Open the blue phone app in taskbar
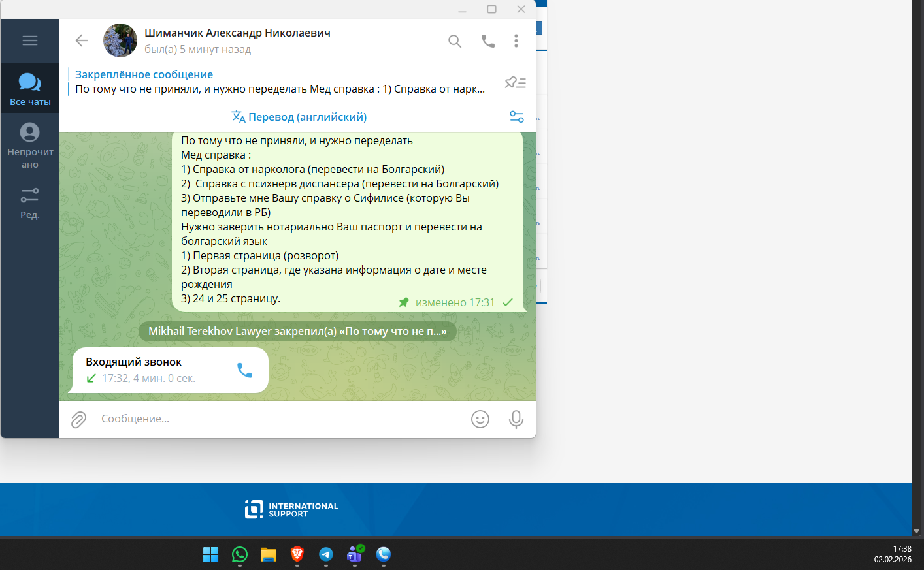This screenshot has width=924, height=570. 384,554
